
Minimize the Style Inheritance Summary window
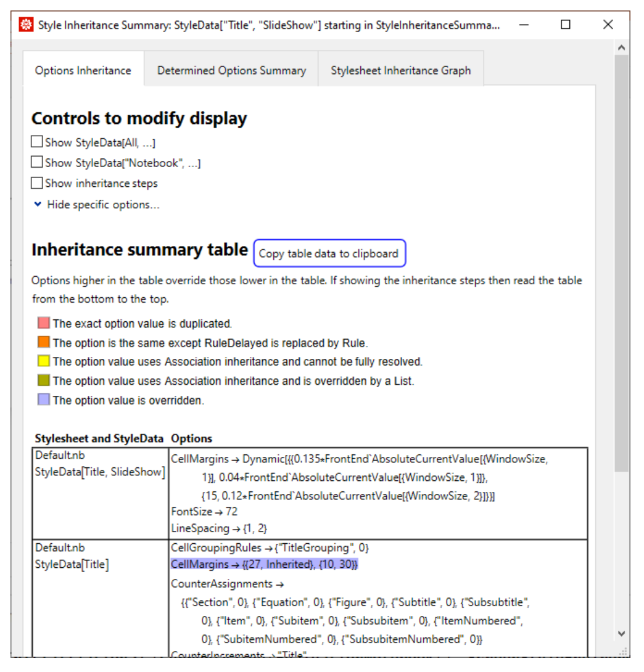tap(524, 25)
